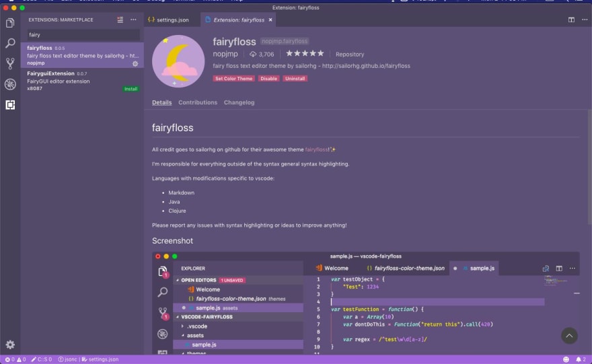Open Source Control view in activity bar

[10, 63]
